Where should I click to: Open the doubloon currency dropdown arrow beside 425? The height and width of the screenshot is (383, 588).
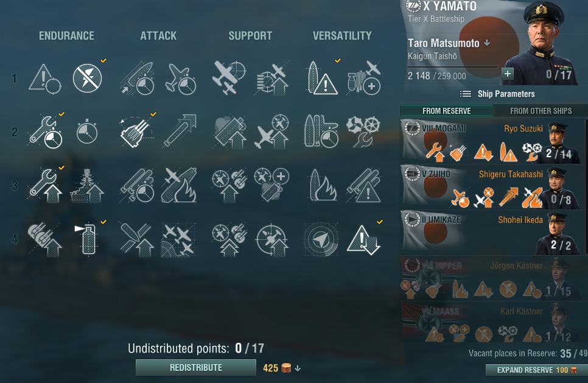tap(298, 368)
